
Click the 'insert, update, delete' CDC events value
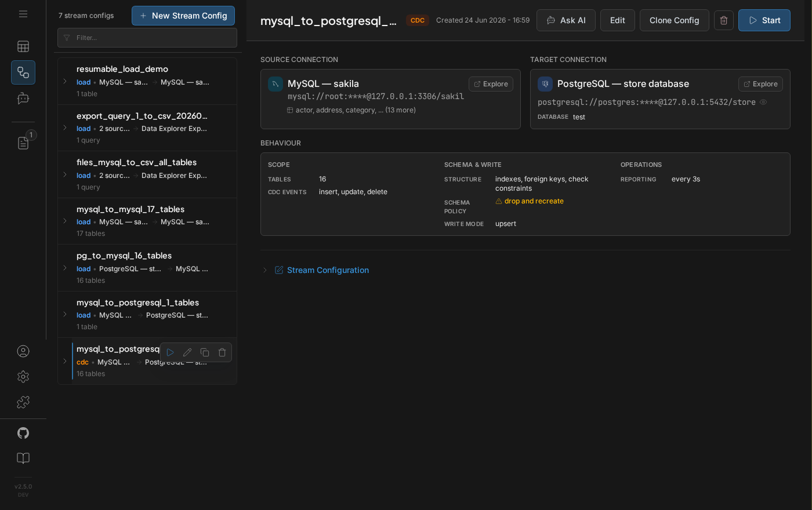[353, 192]
